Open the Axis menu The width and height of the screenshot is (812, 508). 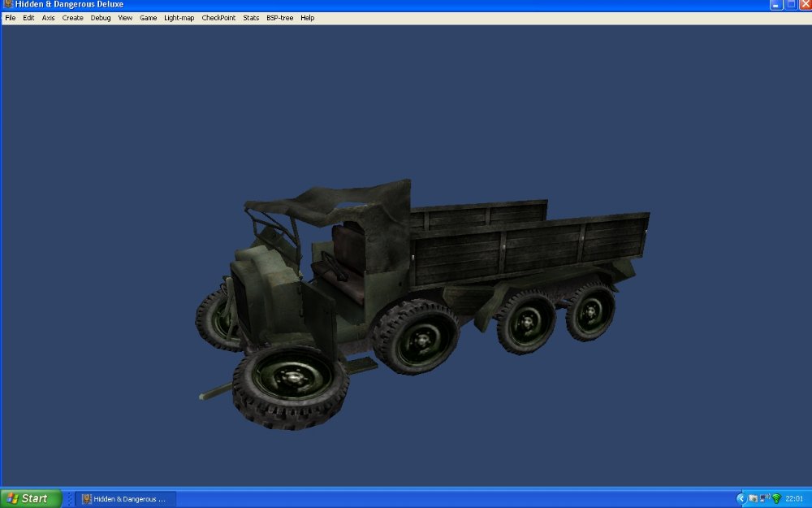point(48,18)
